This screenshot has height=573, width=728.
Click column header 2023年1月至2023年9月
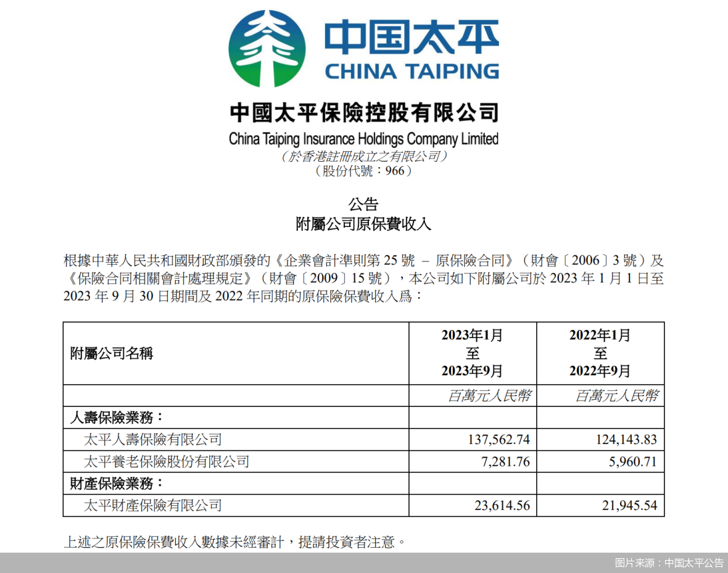472,353
